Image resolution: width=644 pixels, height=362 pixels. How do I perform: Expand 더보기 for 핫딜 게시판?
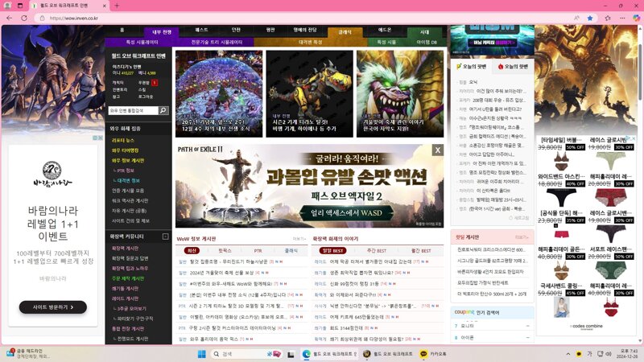(x=522, y=237)
